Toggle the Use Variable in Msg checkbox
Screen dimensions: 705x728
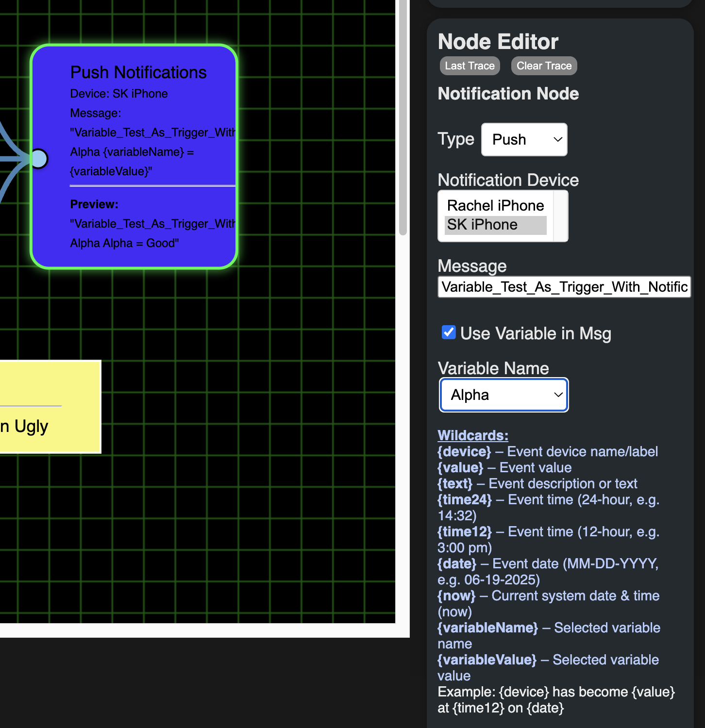point(449,332)
